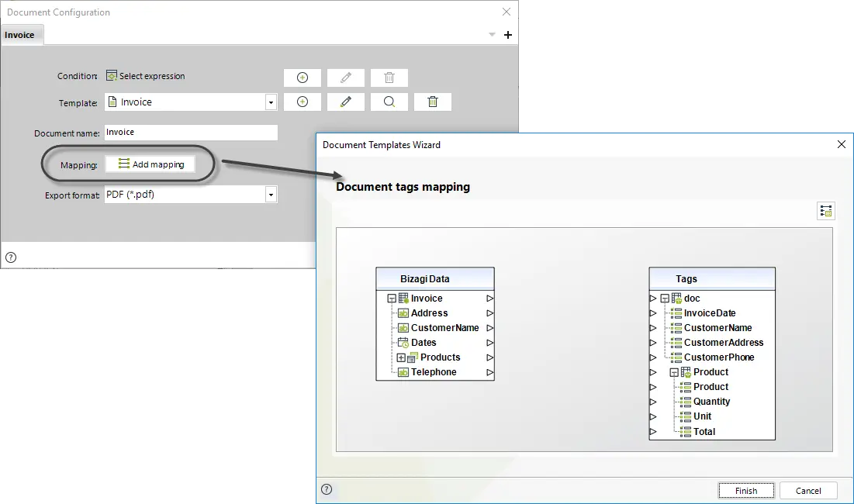Click Tags panel header
This screenshot has width=854, height=504.
[712, 278]
